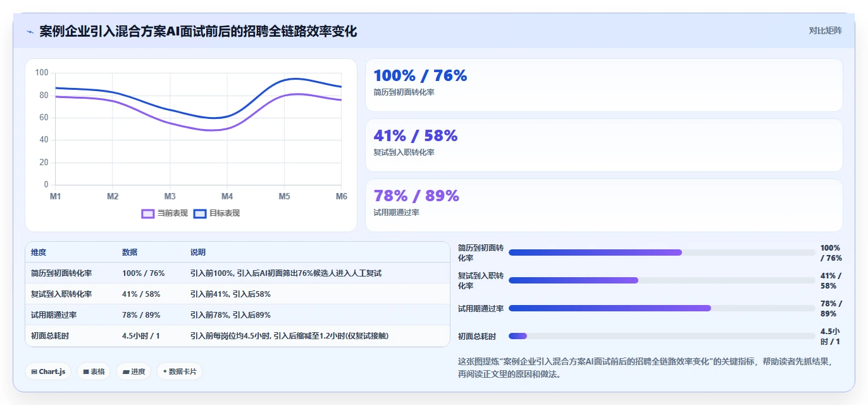Screen dimensions: 868x405
Task: Click the 进度 tag chip
Action: coord(133,371)
